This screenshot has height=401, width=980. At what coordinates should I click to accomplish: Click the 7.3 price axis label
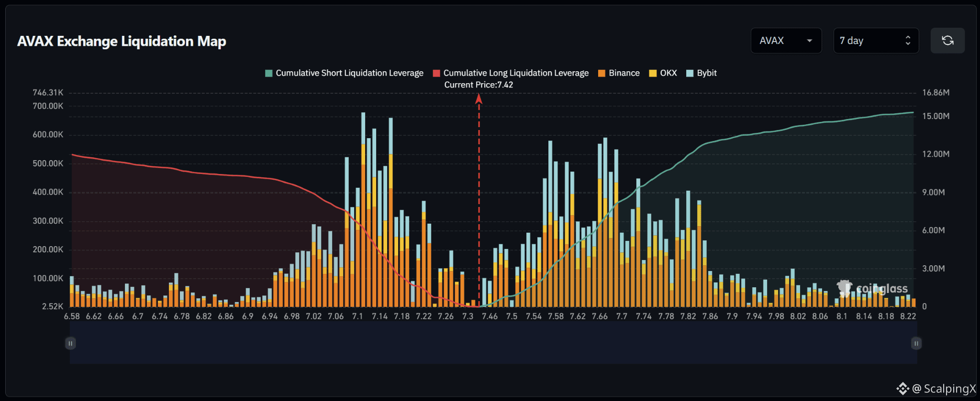(468, 316)
